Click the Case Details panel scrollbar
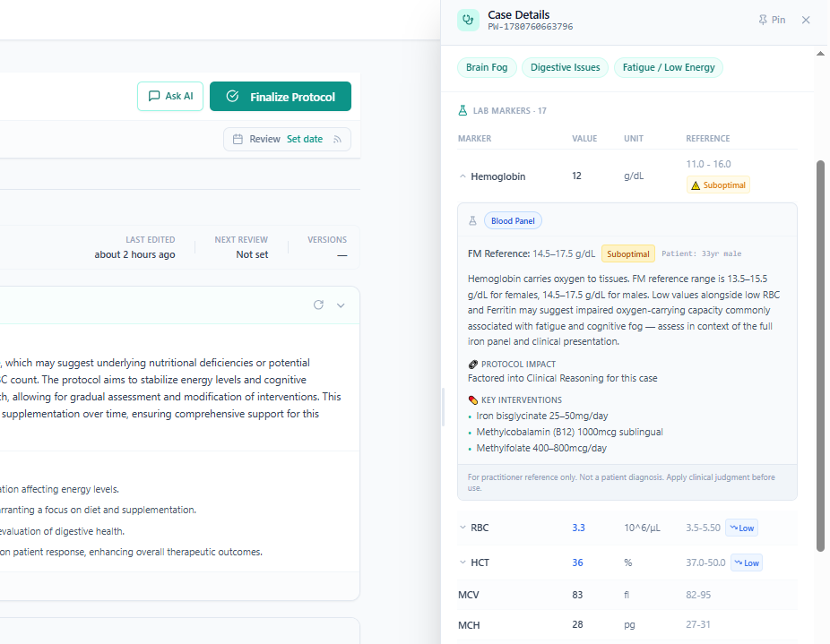 click(820, 356)
